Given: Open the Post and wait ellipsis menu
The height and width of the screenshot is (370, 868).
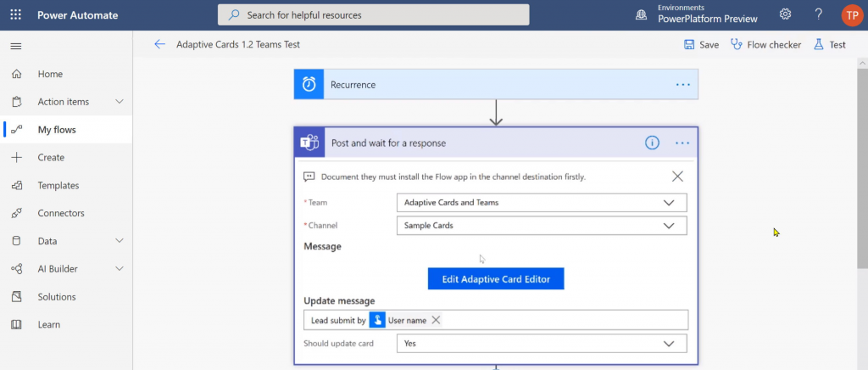Looking at the screenshot, I should click(x=682, y=143).
